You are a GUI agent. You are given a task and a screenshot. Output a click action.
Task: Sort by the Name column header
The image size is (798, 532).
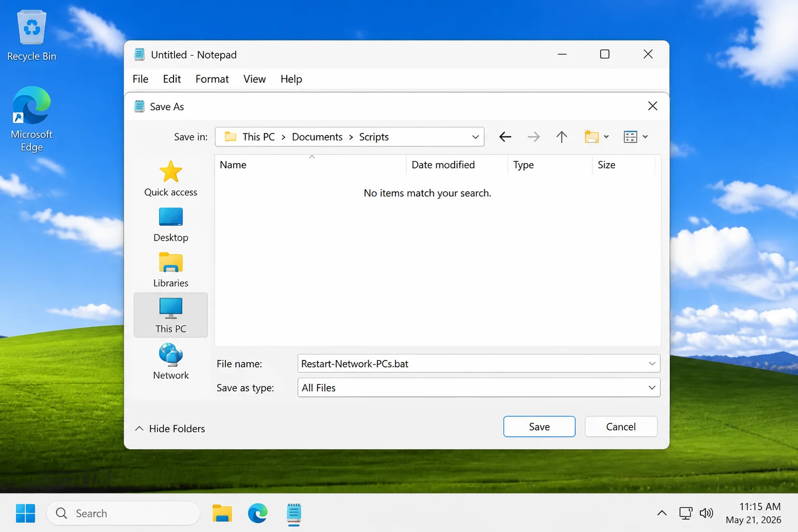click(x=310, y=165)
